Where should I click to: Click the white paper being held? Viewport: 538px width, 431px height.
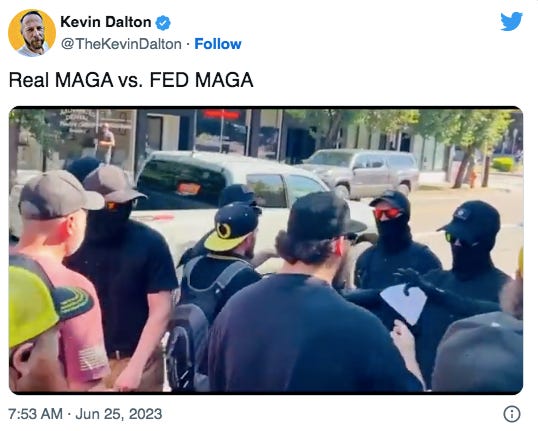[x=404, y=303]
